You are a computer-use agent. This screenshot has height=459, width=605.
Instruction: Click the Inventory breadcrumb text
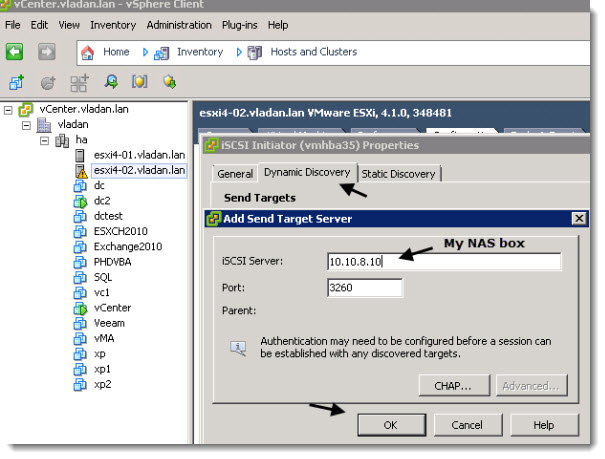200,52
